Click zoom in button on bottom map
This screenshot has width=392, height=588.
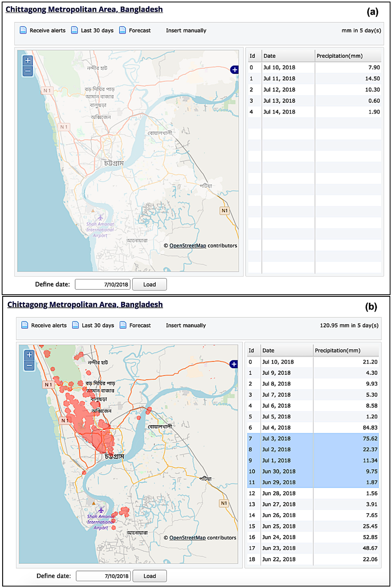click(x=29, y=355)
